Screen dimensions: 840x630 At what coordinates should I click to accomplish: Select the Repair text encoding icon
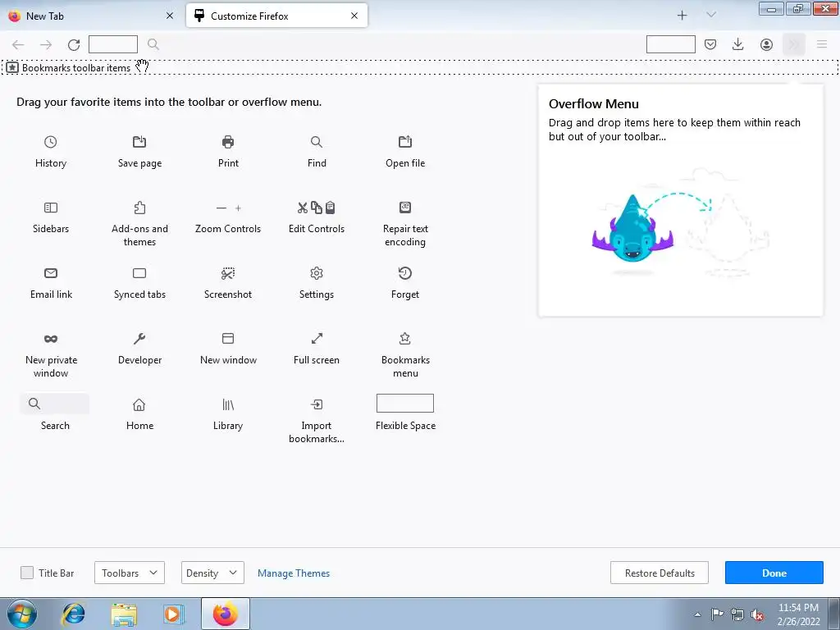point(405,208)
